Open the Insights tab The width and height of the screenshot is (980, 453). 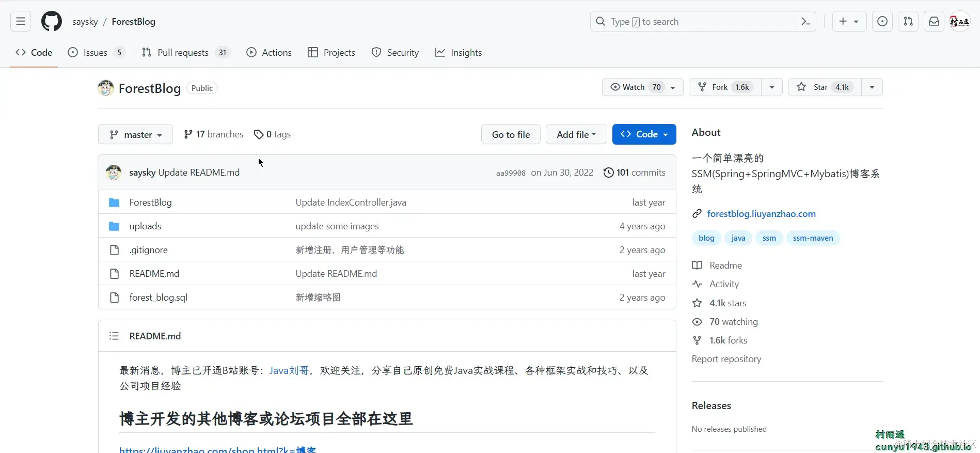[x=459, y=52]
